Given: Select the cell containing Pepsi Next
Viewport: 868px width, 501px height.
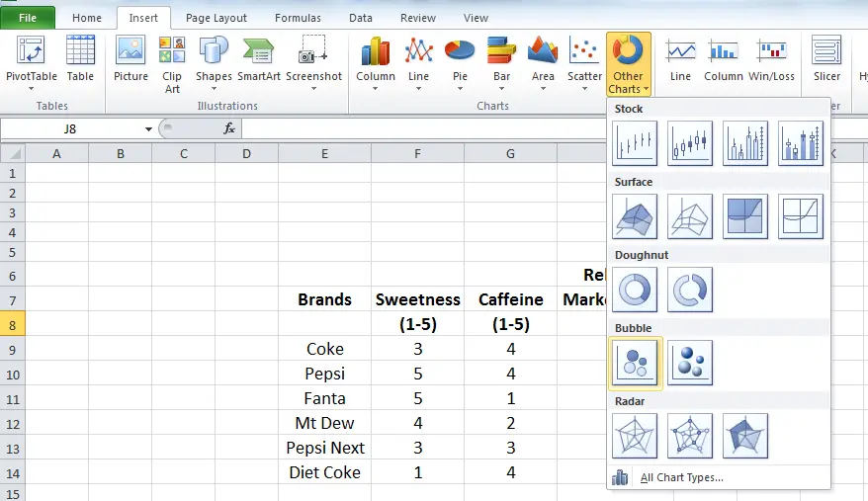Looking at the screenshot, I should (x=324, y=448).
